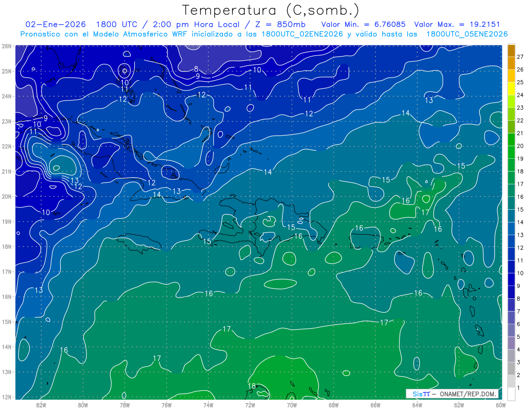Click the 20N latitude axis label
532x411 pixels.
6,196
